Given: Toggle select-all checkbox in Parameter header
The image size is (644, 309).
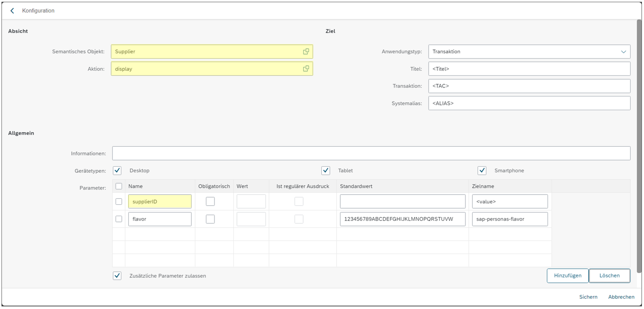Looking at the screenshot, I should point(119,186).
